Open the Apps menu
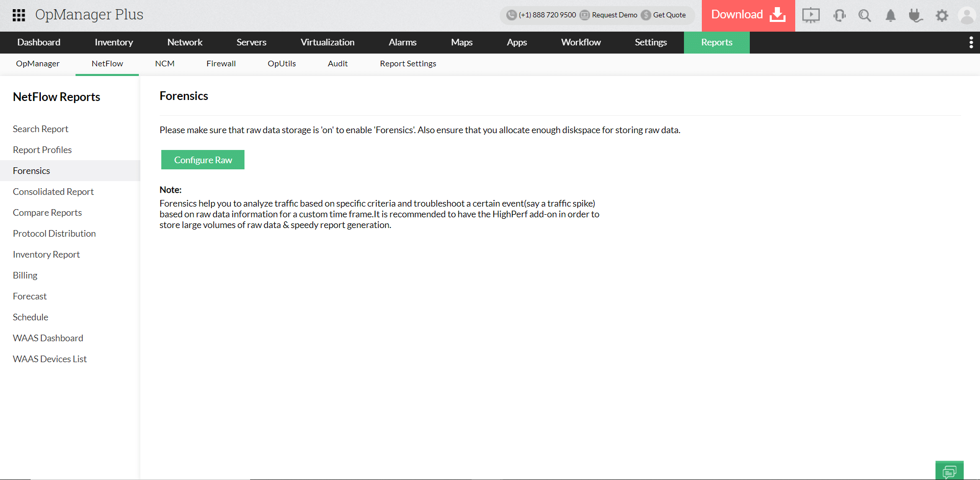 pyautogui.click(x=517, y=42)
